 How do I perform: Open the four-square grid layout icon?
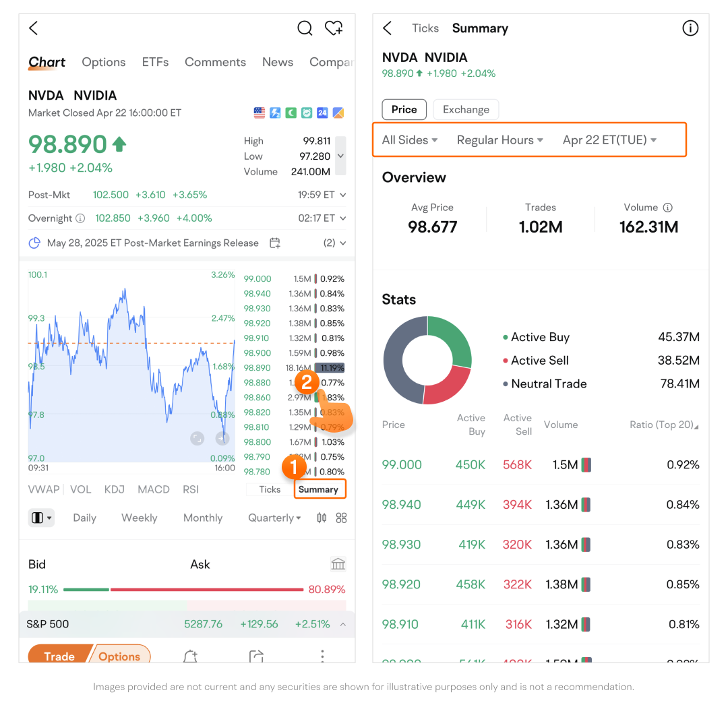click(342, 518)
